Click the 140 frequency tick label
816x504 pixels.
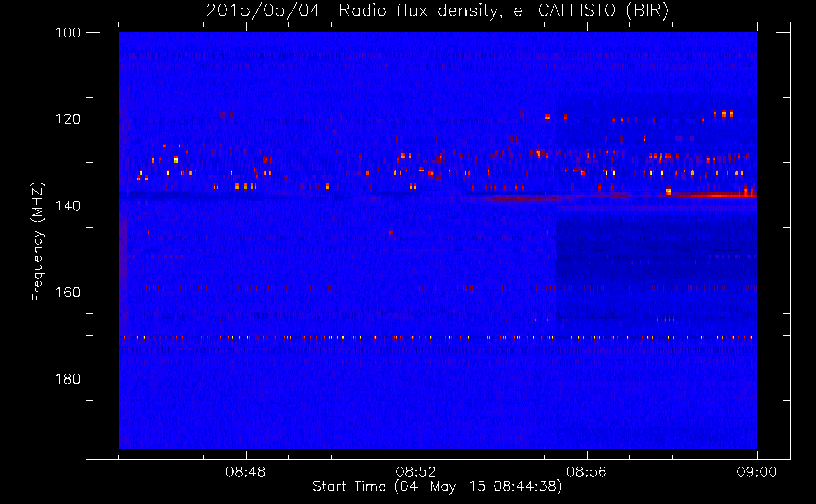pyautogui.click(x=68, y=206)
